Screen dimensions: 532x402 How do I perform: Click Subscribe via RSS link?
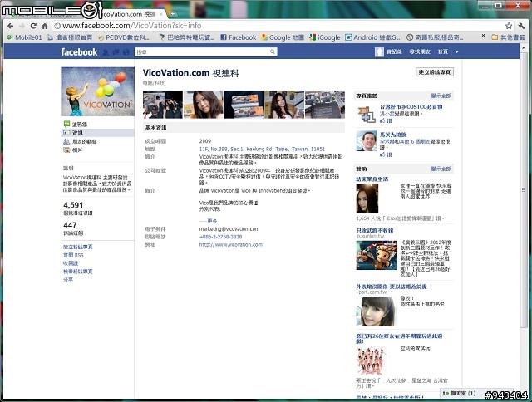pyautogui.click(x=73, y=255)
